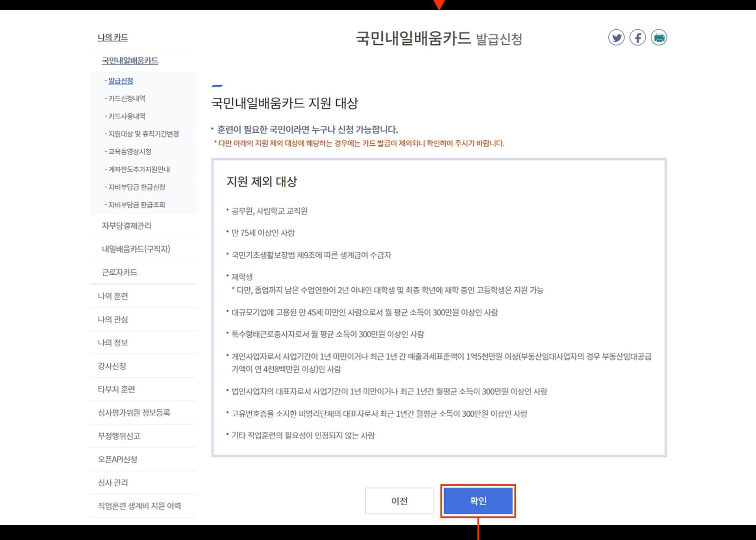The width and height of the screenshot is (756, 540).
Task: Click the 이전 previous button
Action: point(399,501)
